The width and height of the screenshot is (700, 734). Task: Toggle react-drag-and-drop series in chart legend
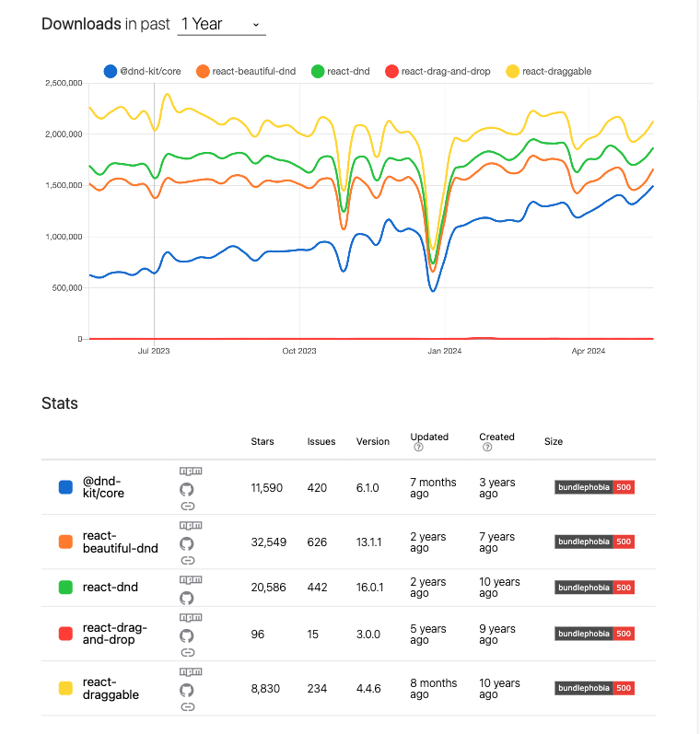437,71
